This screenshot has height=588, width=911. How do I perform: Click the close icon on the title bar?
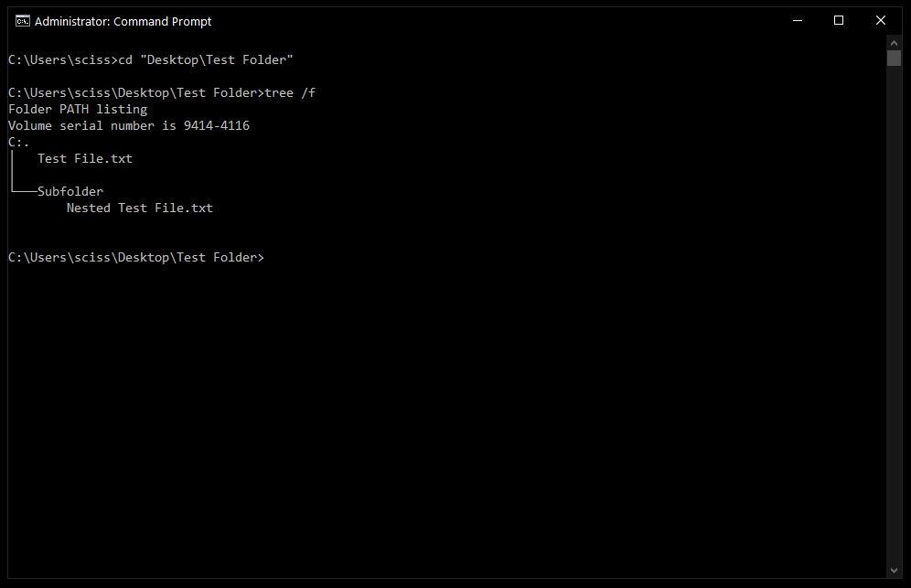[880, 20]
